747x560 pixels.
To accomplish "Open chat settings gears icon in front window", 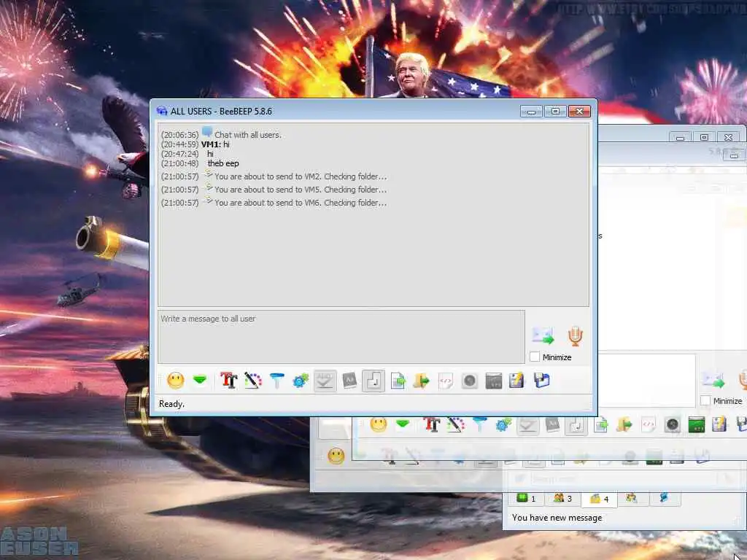I will pyautogui.click(x=301, y=381).
